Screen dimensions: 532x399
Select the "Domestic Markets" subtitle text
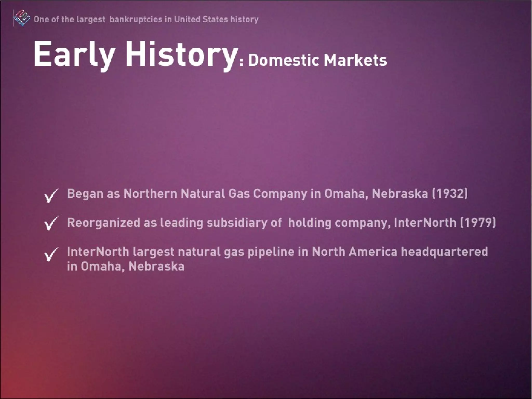click(x=317, y=60)
